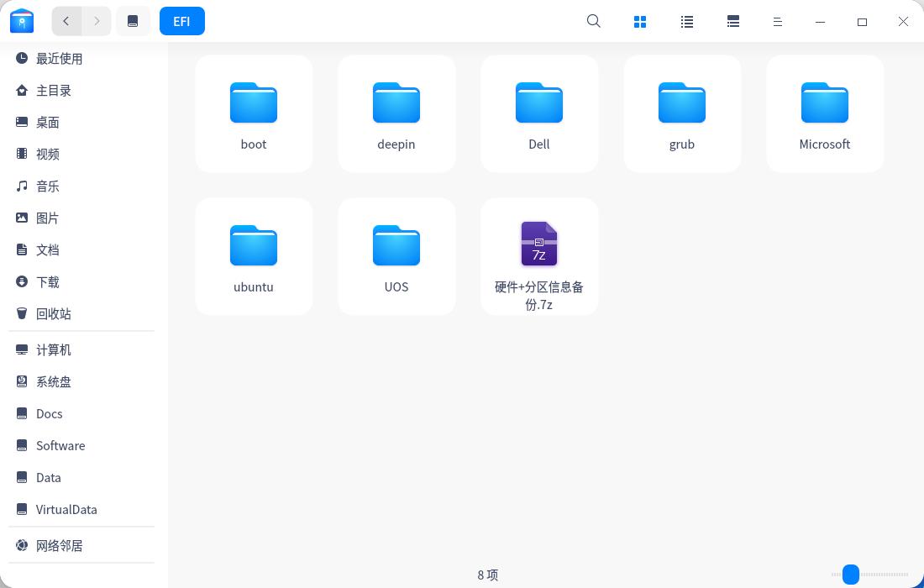924x588 pixels.
Task: Open the 音乐 (Music) sidebar entry
Action: (x=48, y=186)
